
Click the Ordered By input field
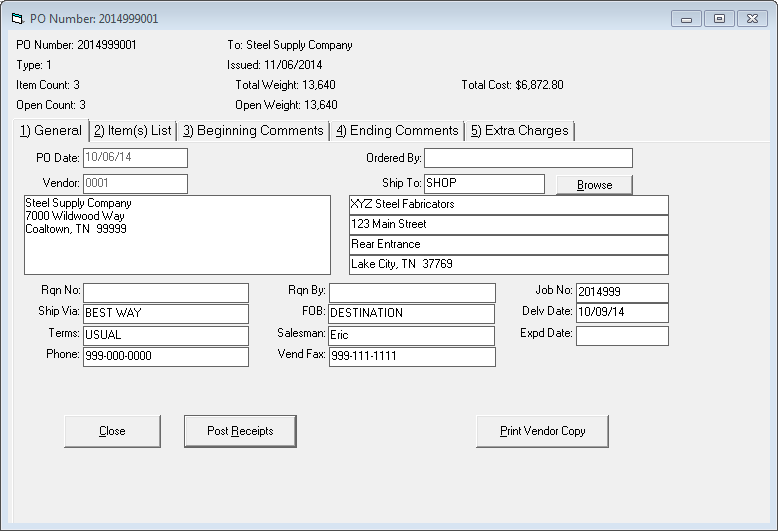[x=528, y=158]
